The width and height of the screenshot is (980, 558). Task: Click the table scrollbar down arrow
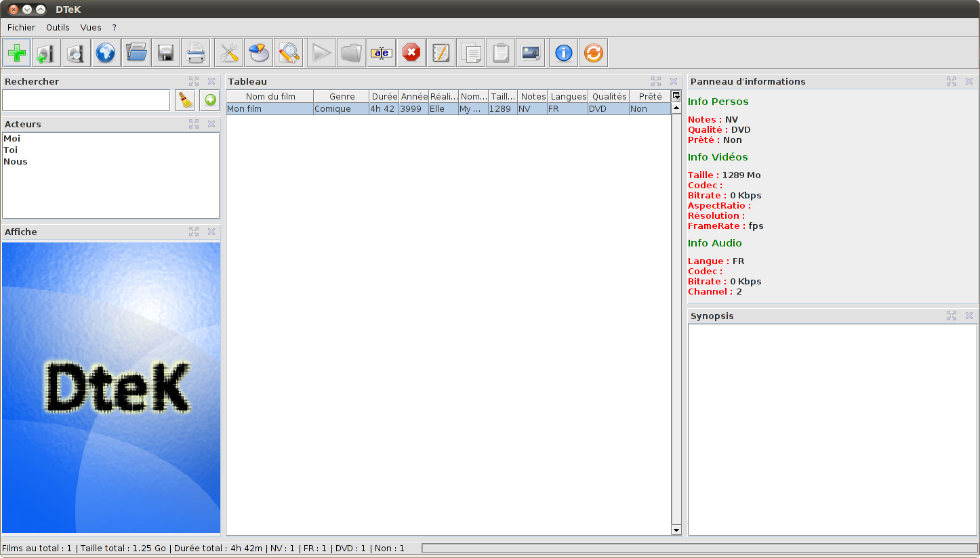click(676, 530)
